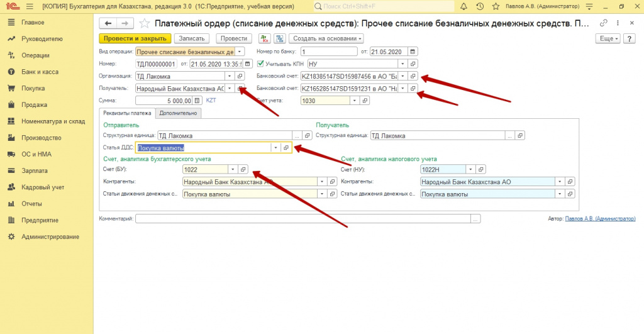Image resolution: width=644 pixels, height=334 pixels.
Task: Expand Вид операции dropdown
Action: coord(240,52)
